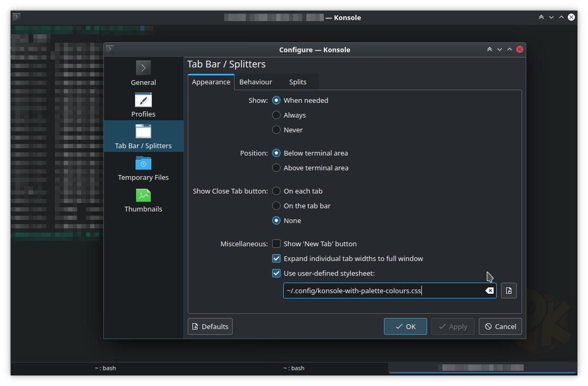
Task: Keep the Configure dialog above others
Action: click(489, 50)
